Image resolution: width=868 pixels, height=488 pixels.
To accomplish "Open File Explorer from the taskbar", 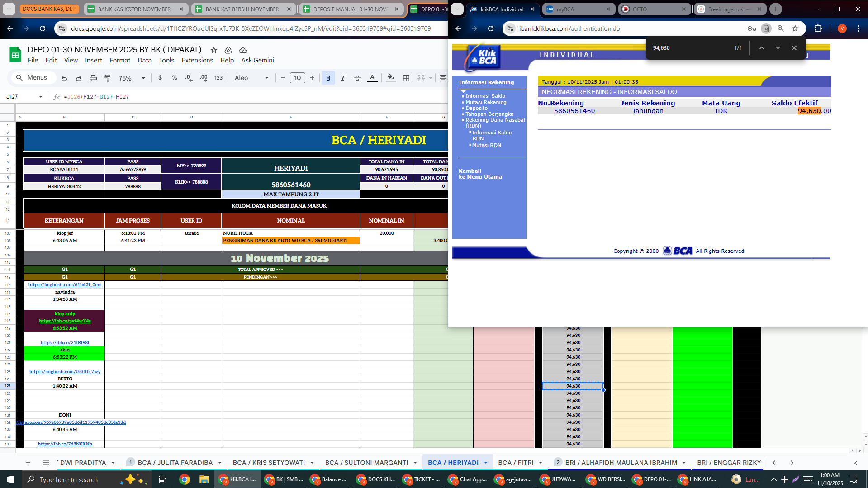I will (204, 479).
